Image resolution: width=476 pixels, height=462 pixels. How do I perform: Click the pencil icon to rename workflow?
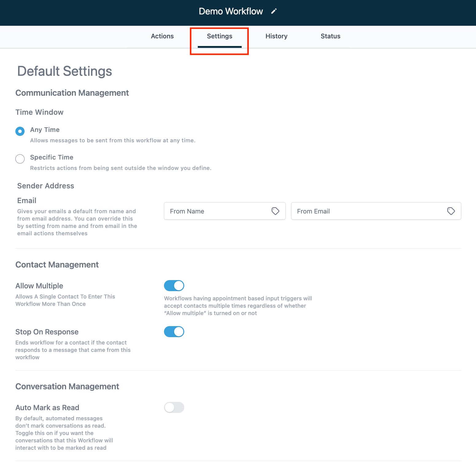[x=274, y=11]
